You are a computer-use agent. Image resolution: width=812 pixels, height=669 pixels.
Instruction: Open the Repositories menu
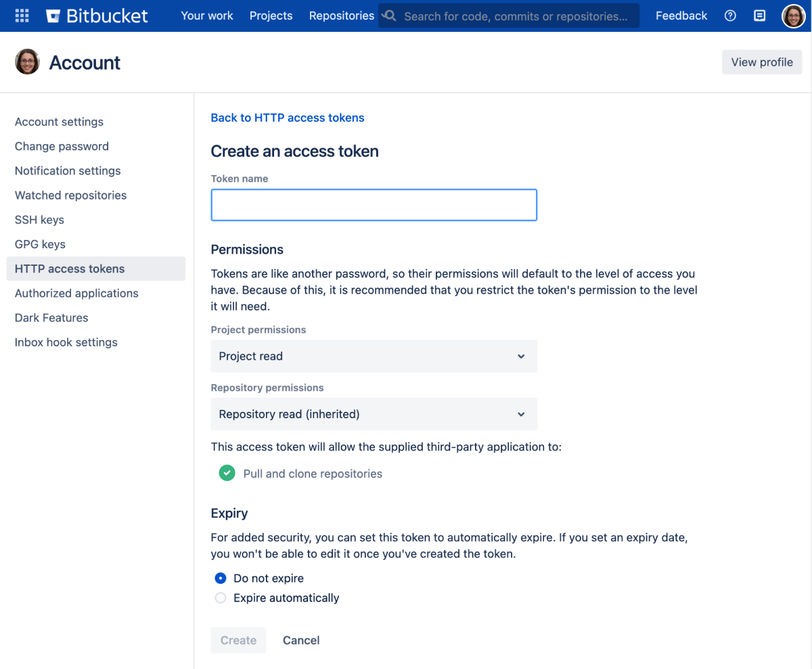[341, 16]
